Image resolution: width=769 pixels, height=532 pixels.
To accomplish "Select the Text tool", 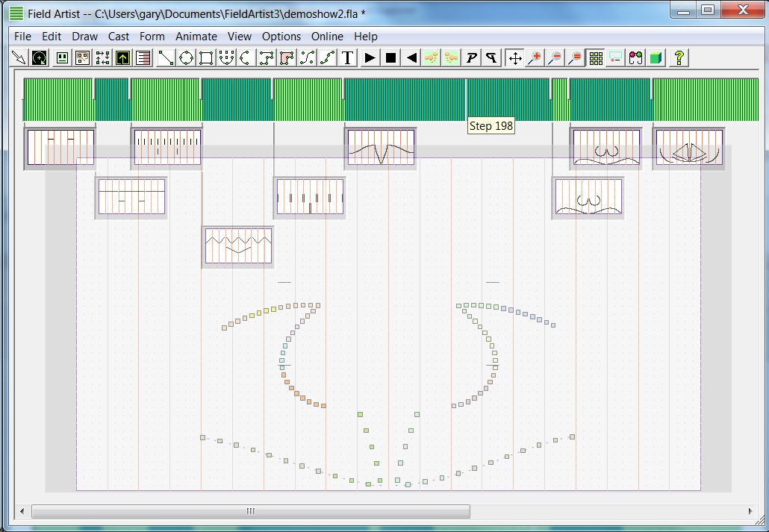I will [x=348, y=57].
